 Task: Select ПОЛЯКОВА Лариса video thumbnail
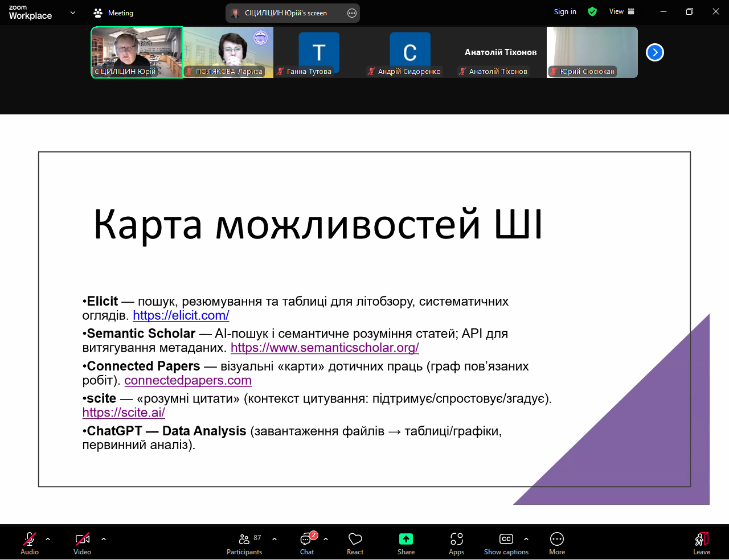[x=228, y=52]
